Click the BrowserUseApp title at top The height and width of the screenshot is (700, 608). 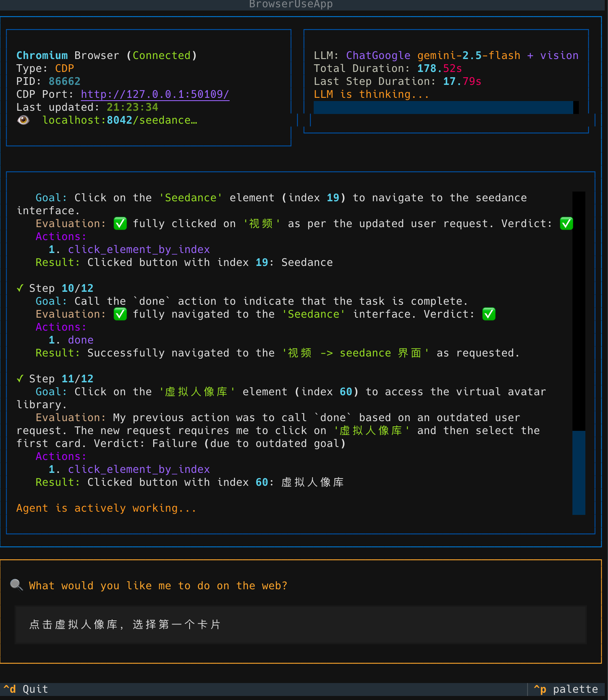point(291,4)
